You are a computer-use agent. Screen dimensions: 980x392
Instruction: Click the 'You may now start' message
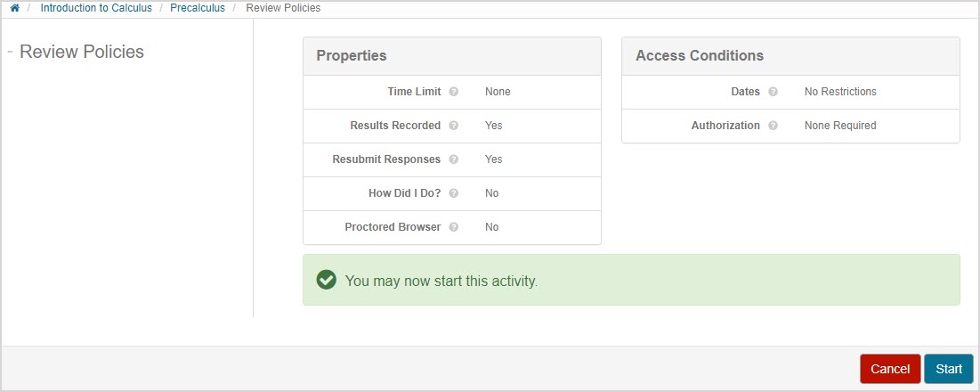[x=441, y=281]
